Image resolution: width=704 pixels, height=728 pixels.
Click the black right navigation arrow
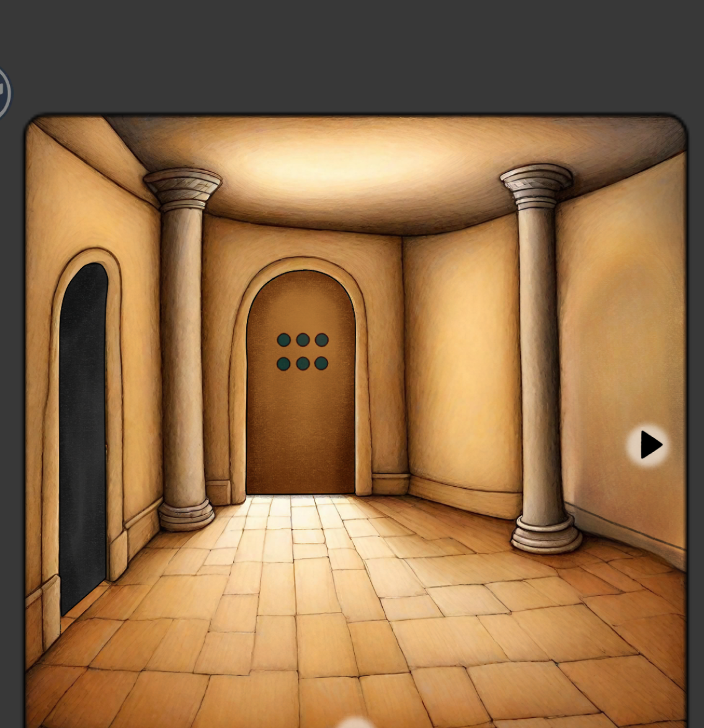pyautogui.click(x=649, y=445)
